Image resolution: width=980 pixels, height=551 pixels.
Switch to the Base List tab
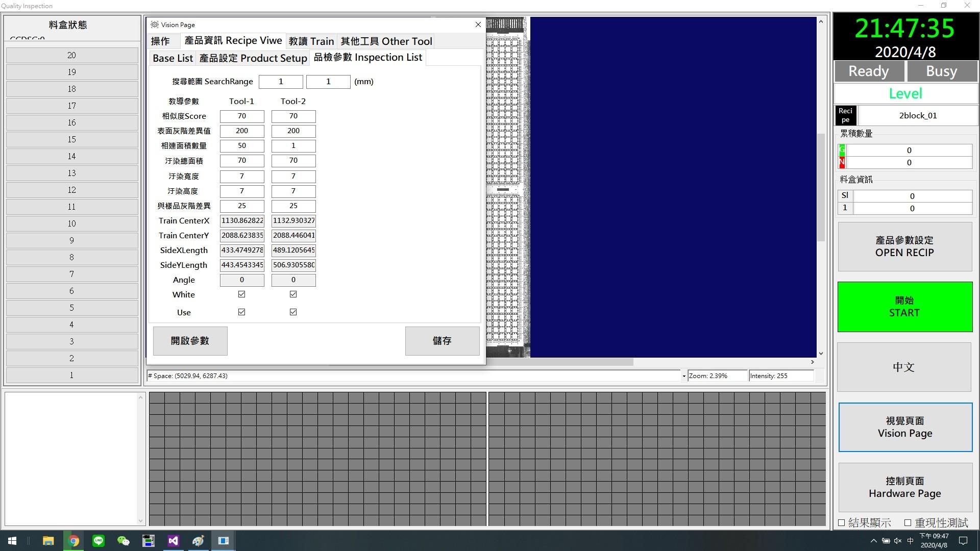click(173, 58)
